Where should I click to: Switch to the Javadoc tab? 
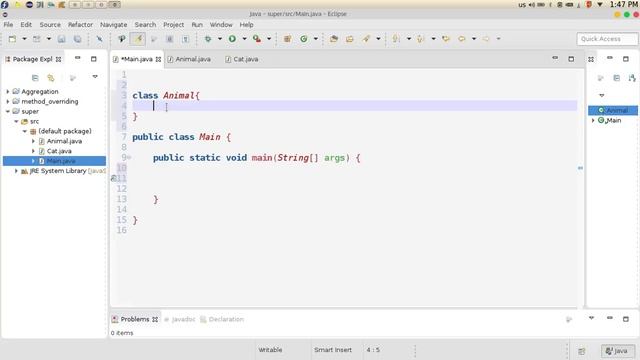click(x=180, y=319)
